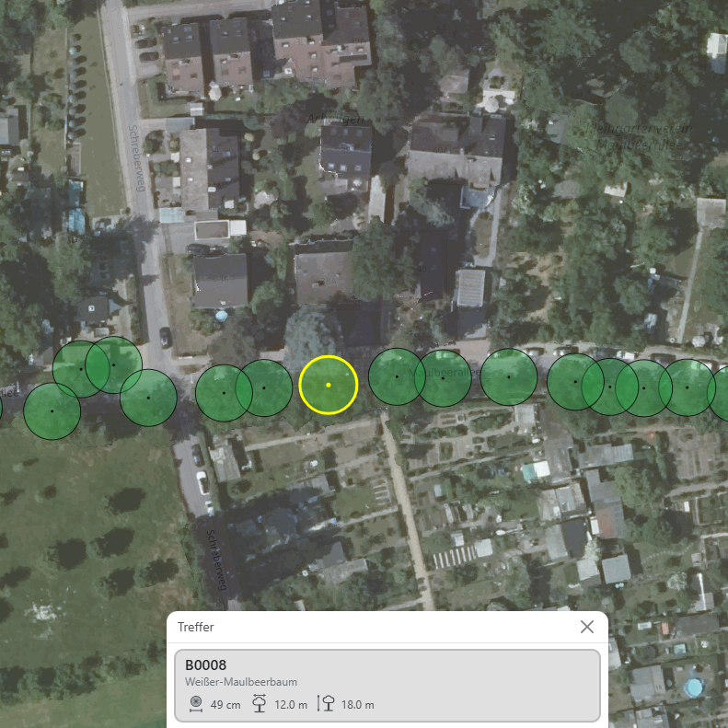
Task: Click the Maulbeerallee street label
Action: (x=445, y=373)
